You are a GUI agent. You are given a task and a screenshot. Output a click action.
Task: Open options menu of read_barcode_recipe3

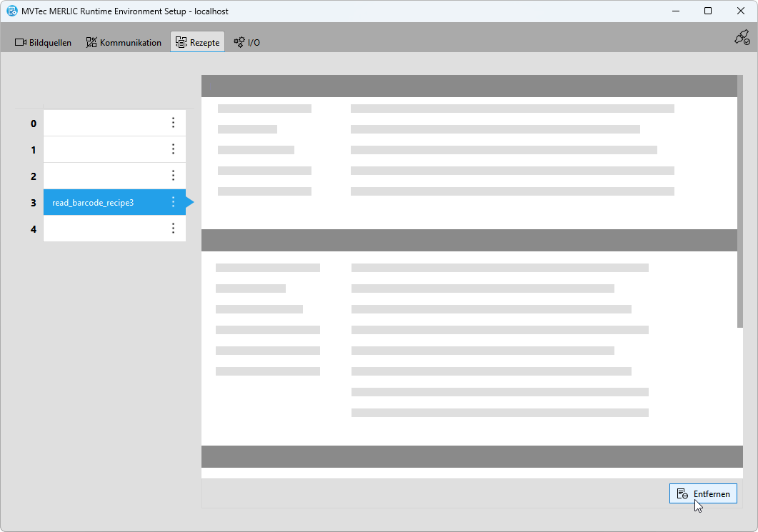point(173,203)
